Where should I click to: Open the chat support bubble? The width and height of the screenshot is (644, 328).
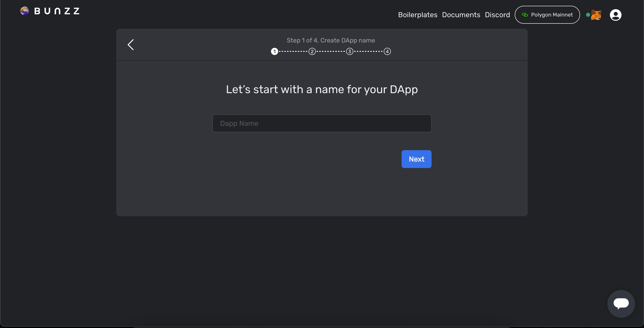pos(621,303)
